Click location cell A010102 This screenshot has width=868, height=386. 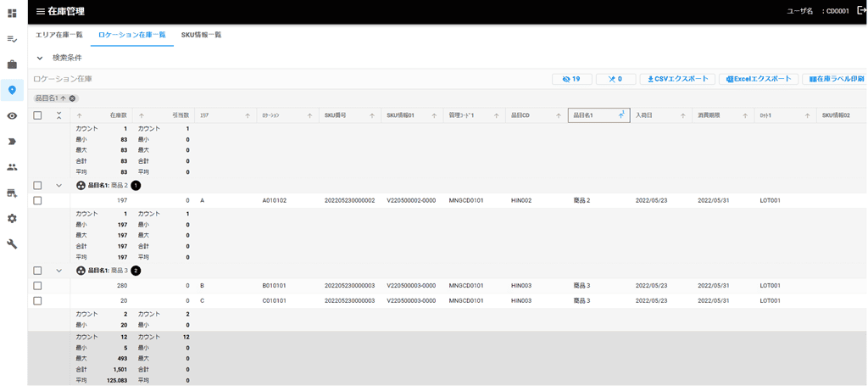pyautogui.click(x=274, y=200)
